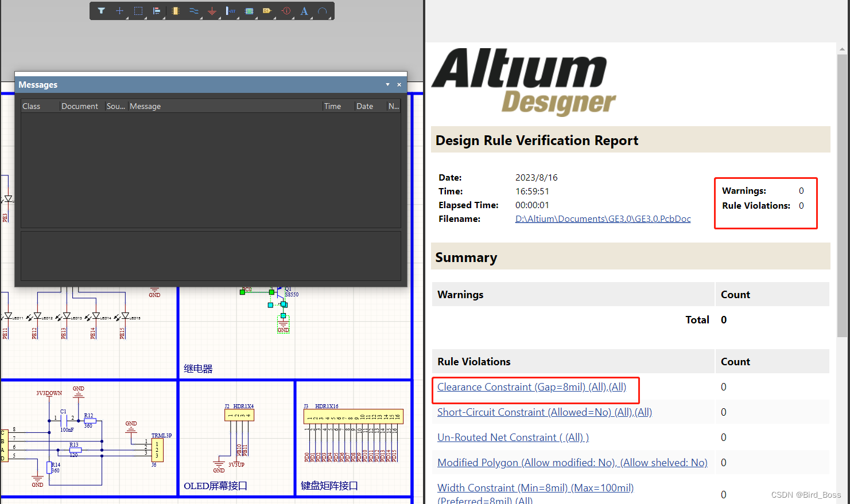This screenshot has width=850, height=504.
Task: Select the place bus entry tool
Action: (x=231, y=11)
